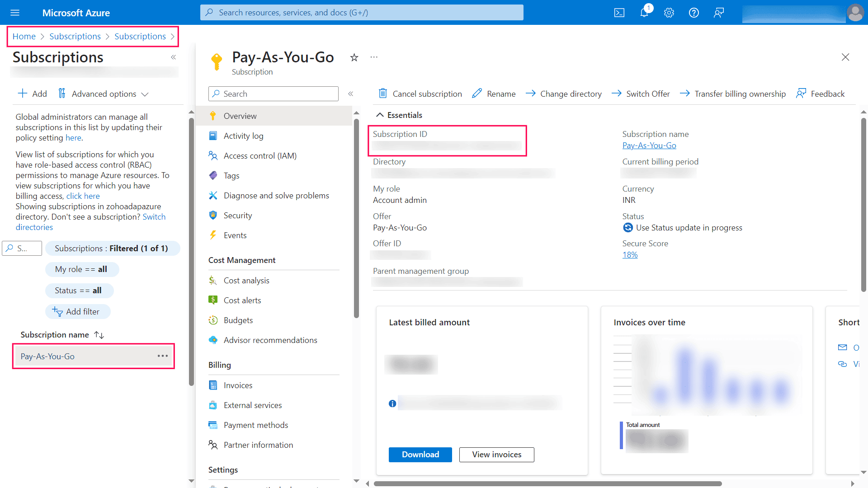
Task: Toggle the Azure portal hamburger menu
Action: coord(15,12)
